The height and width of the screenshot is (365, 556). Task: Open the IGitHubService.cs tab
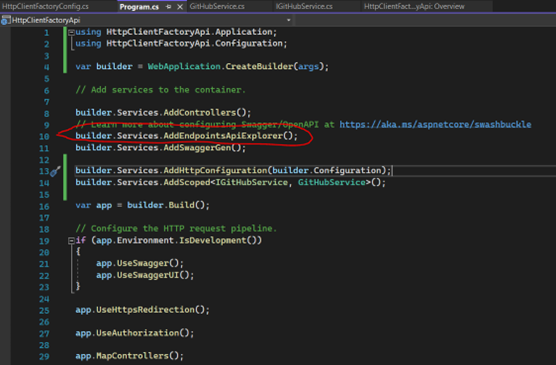[304, 6]
